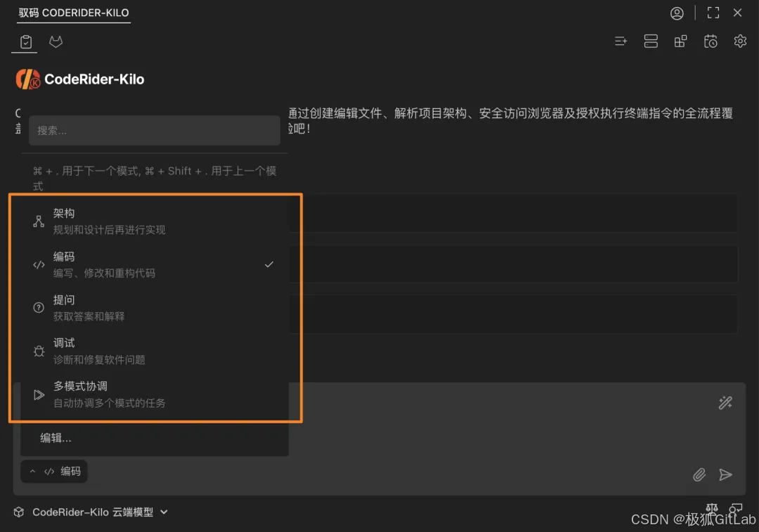
Task: Select the 驭码 CODERIDER-KILO title tab
Action: pyautogui.click(x=74, y=13)
